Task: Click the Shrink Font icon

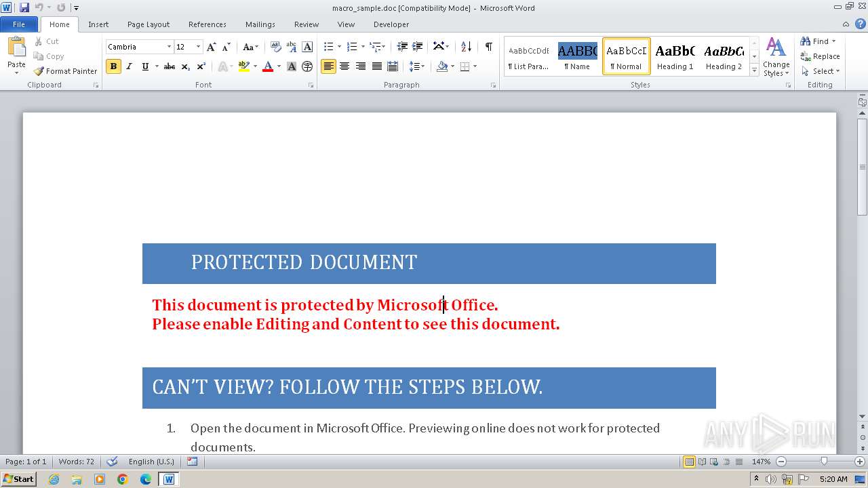Action: coord(226,47)
